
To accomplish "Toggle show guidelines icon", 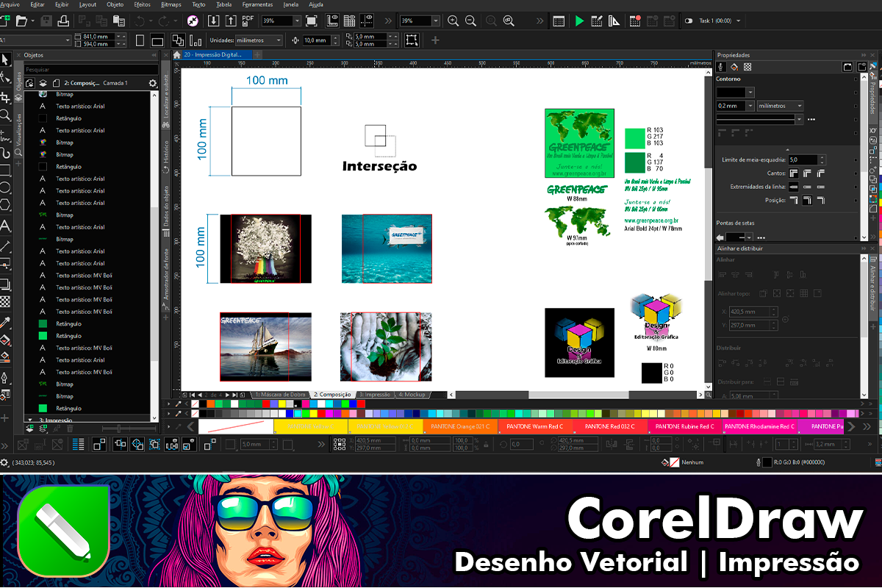I will pos(366,21).
